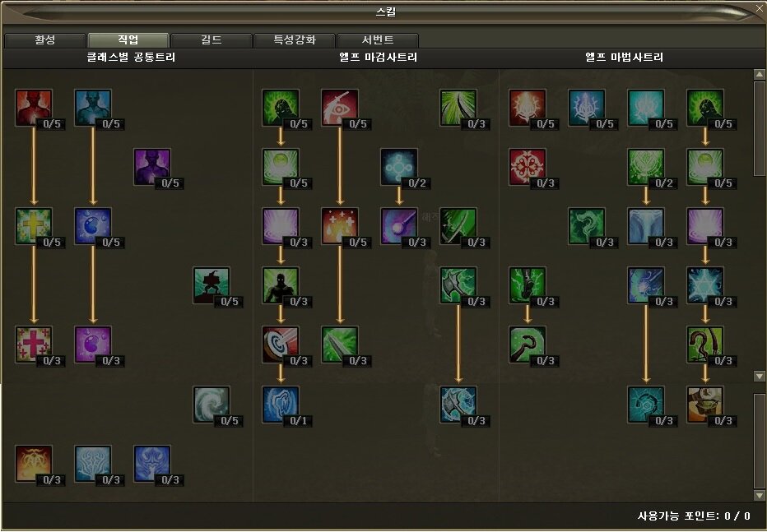Select the potion jar skill icon
This screenshot has height=532, width=767.
point(705,405)
